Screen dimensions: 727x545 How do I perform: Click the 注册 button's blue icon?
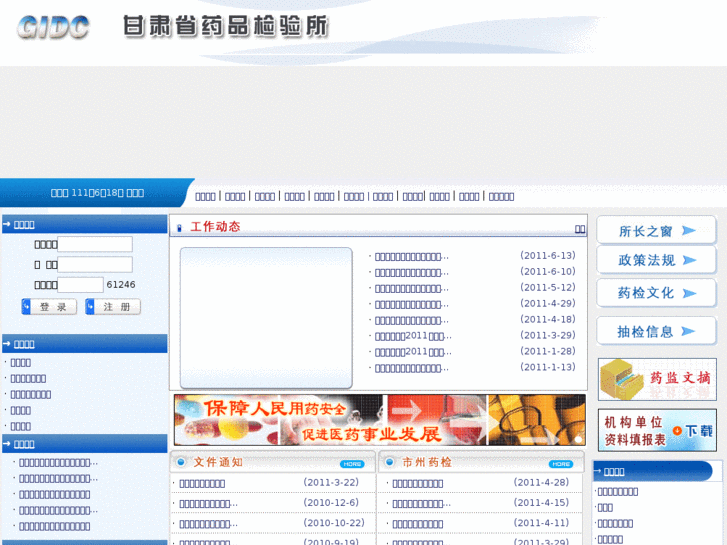[90, 307]
